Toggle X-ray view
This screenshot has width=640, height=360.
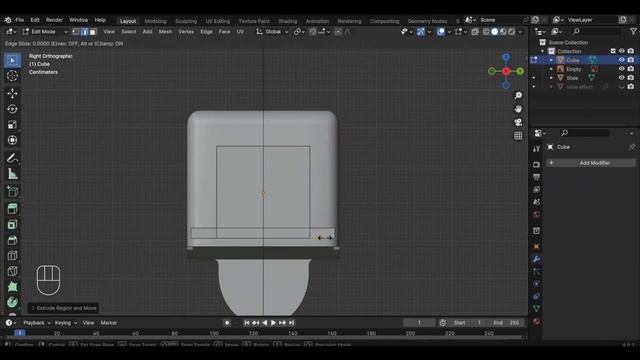475,31
